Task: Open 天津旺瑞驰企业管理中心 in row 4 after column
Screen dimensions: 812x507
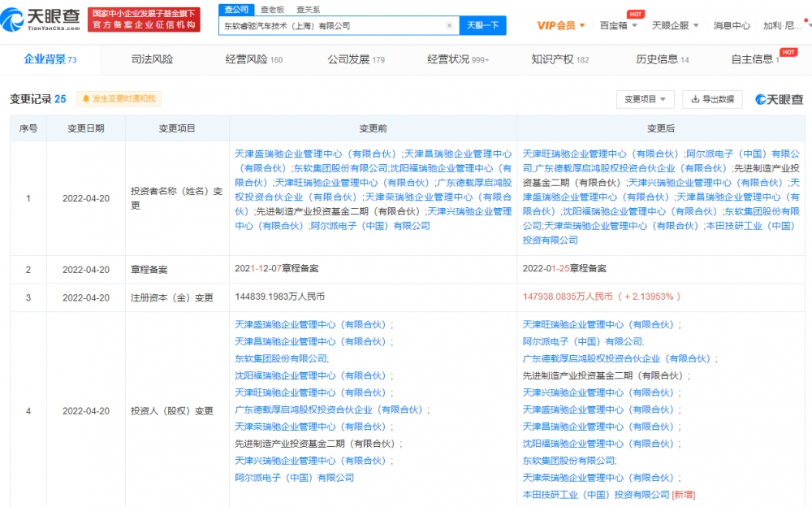Action: tap(598, 324)
